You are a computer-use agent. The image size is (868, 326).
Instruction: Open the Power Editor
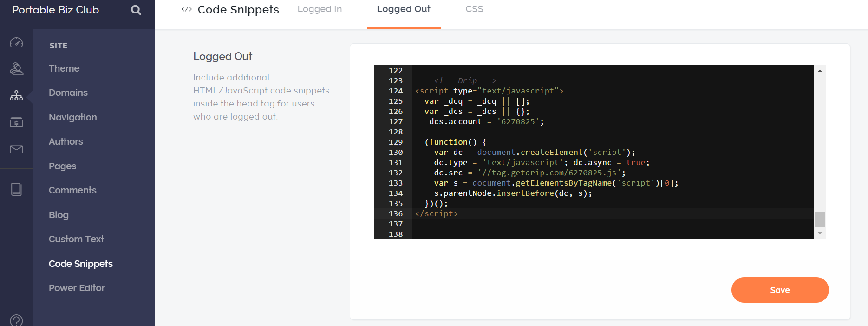[x=77, y=288]
